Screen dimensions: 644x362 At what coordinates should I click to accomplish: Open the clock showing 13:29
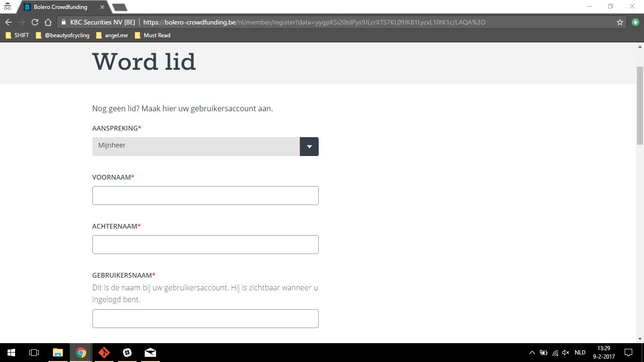point(604,353)
